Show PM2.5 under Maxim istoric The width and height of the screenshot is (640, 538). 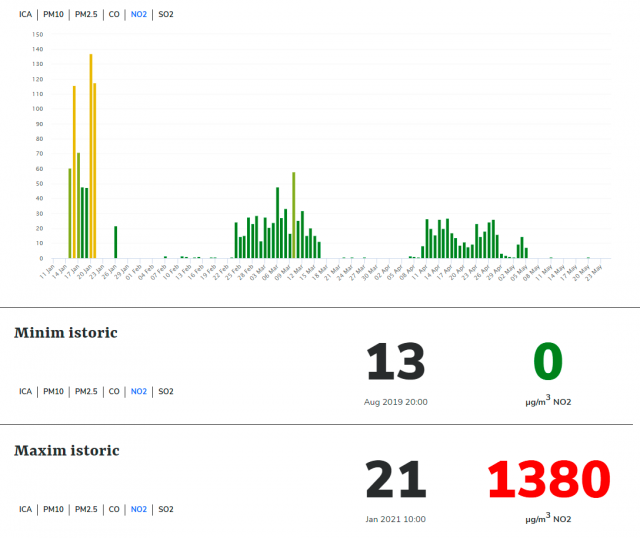click(87, 509)
